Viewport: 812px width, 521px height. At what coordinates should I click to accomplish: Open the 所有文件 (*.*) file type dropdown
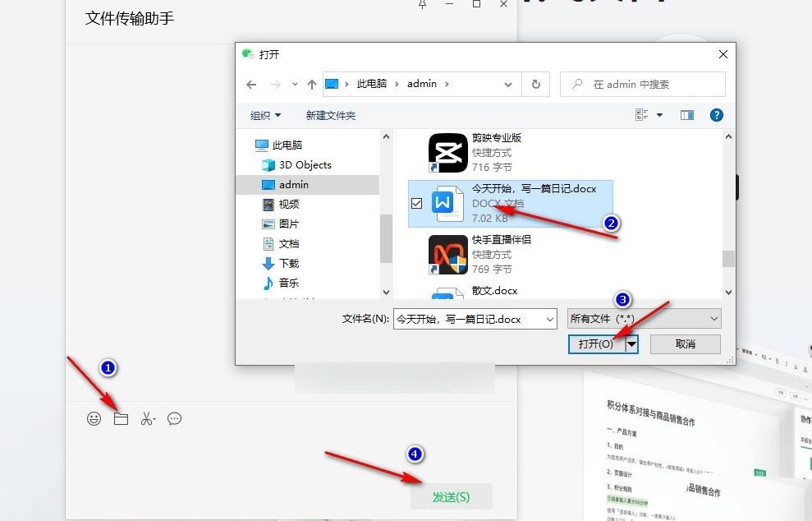[643, 318]
